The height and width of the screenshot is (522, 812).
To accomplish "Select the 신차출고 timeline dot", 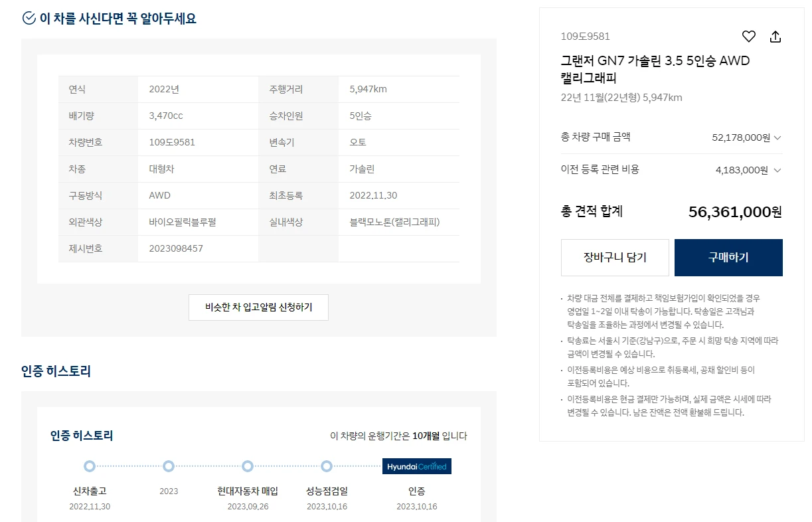I will (89, 466).
